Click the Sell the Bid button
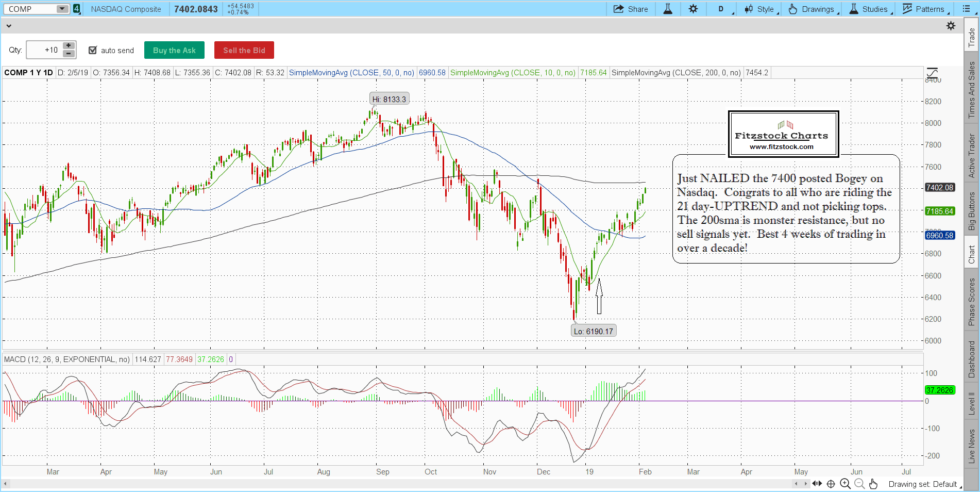Image resolution: width=980 pixels, height=492 pixels. [244, 50]
